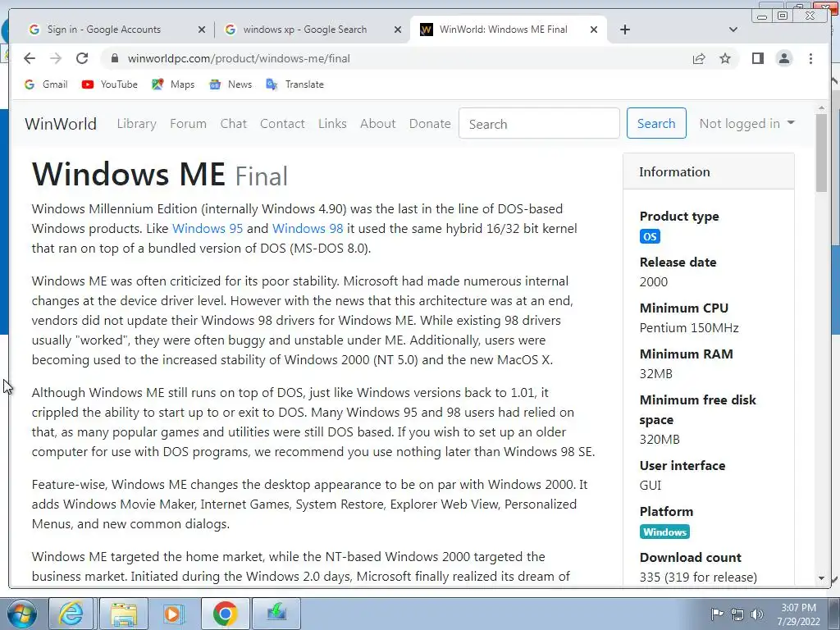Close the Sign in - Google Accounts tab
The width and height of the screenshot is (840, 630).
(x=202, y=30)
